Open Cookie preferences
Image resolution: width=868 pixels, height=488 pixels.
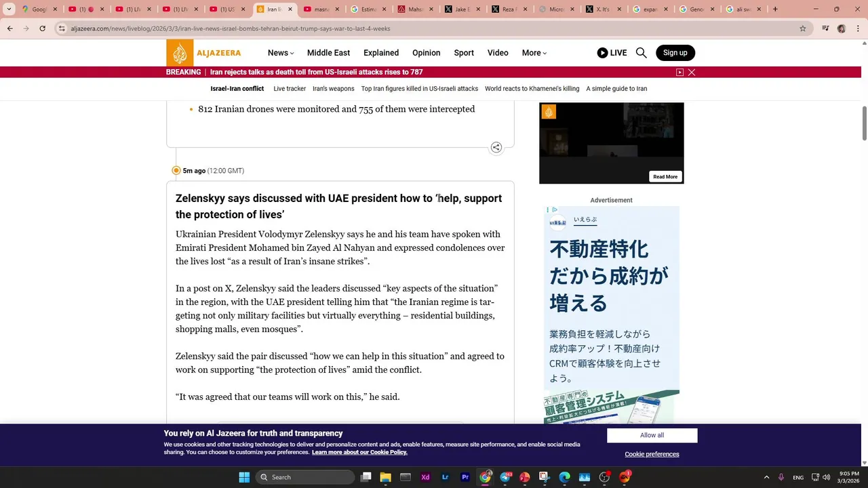tap(652, 454)
